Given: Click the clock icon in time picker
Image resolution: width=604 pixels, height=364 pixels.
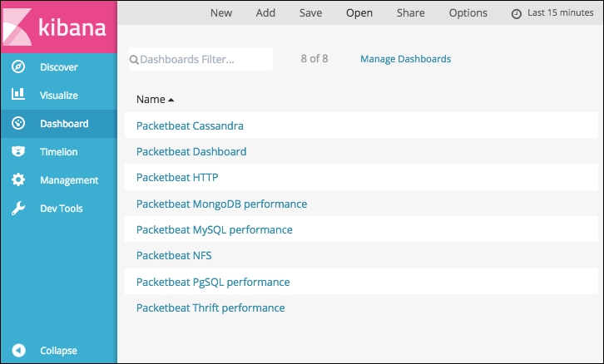Looking at the screenshot, I should click(516, 14).
